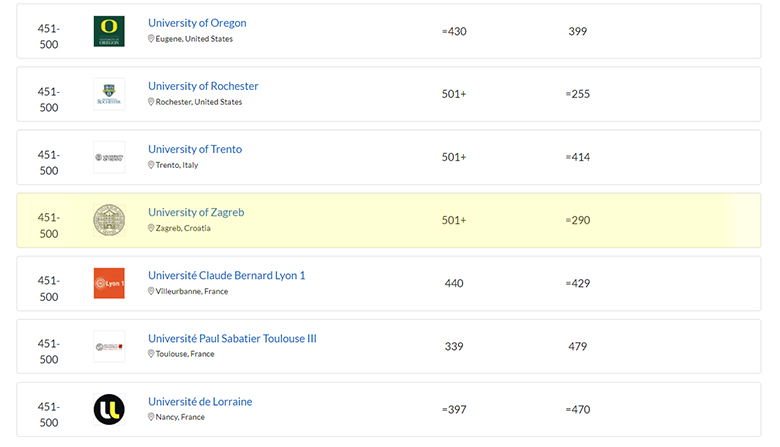Click the Villeurbanne, France location text
Image resolution: width=780 pixels, height=447 pixels.
pyautogui.click(x=192, y=291)
